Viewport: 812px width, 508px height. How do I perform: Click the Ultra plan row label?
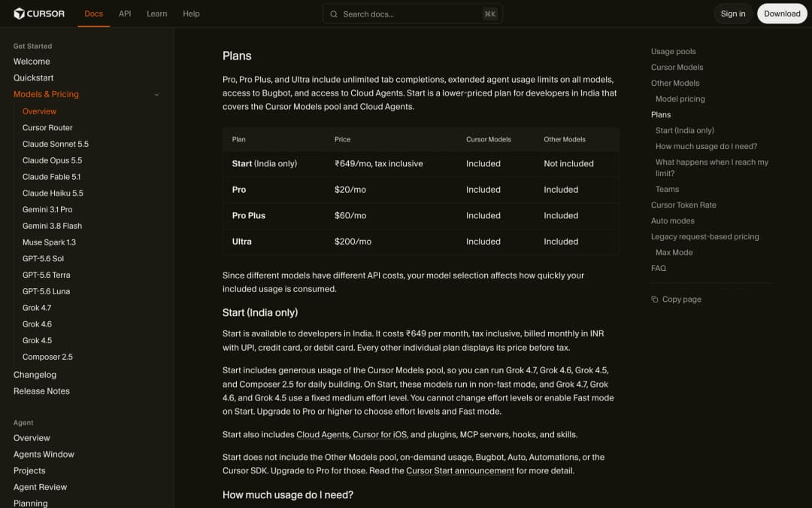click(242, 242)
